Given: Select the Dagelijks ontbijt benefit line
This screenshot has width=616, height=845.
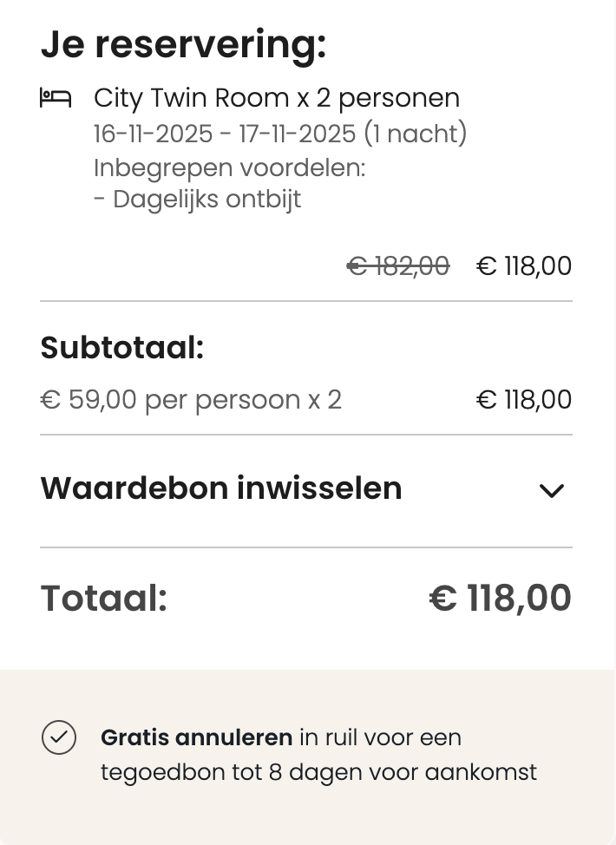Looking at the screenshot, I should (x=197, y=200).
